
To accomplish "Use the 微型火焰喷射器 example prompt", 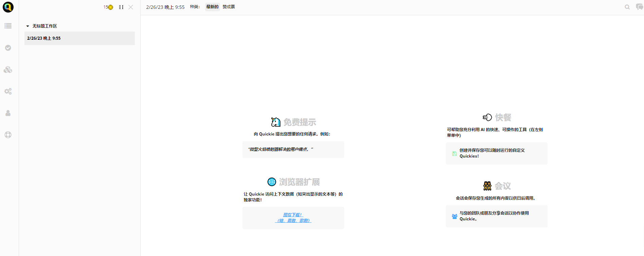I will click(293, 149).
